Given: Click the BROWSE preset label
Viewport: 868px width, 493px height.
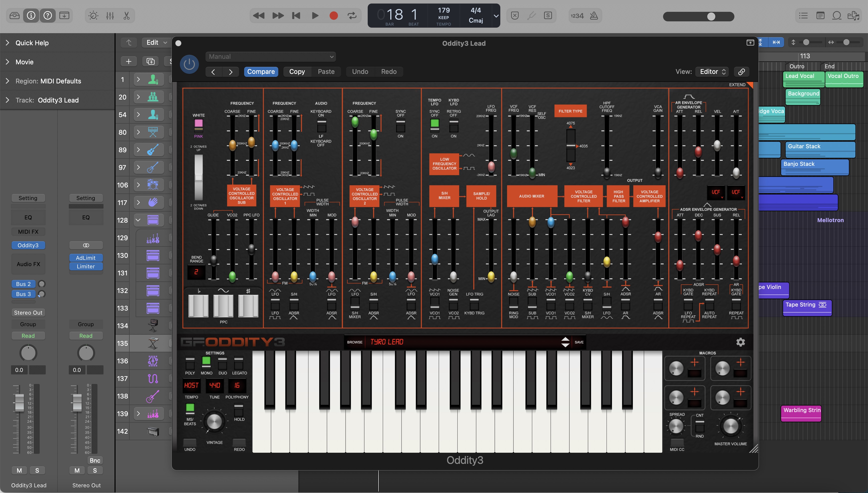Looking at the screenshot, I should point(355,342).
